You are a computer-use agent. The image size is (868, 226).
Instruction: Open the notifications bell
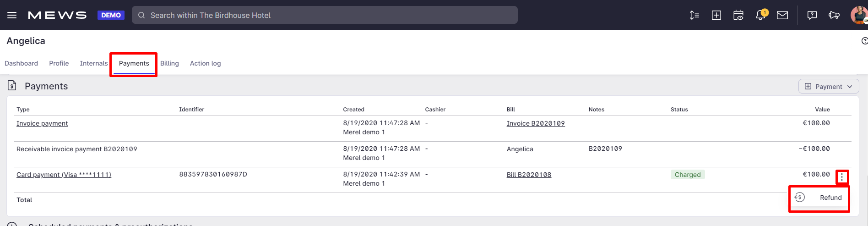761,15
